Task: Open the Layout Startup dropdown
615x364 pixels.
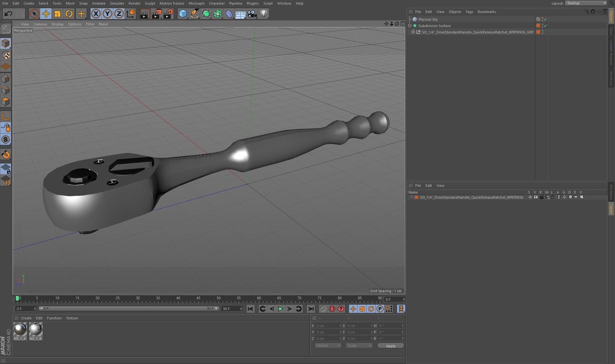Action: click(586, 3)
